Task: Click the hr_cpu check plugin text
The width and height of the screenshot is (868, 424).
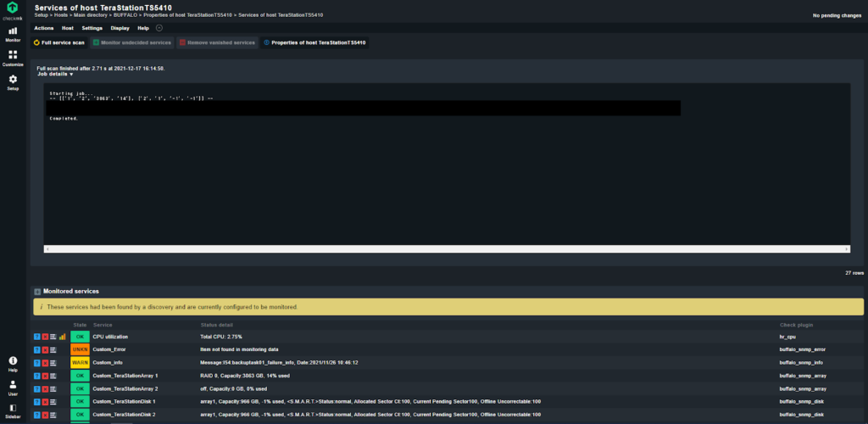Action: click(x=787, y=337)
